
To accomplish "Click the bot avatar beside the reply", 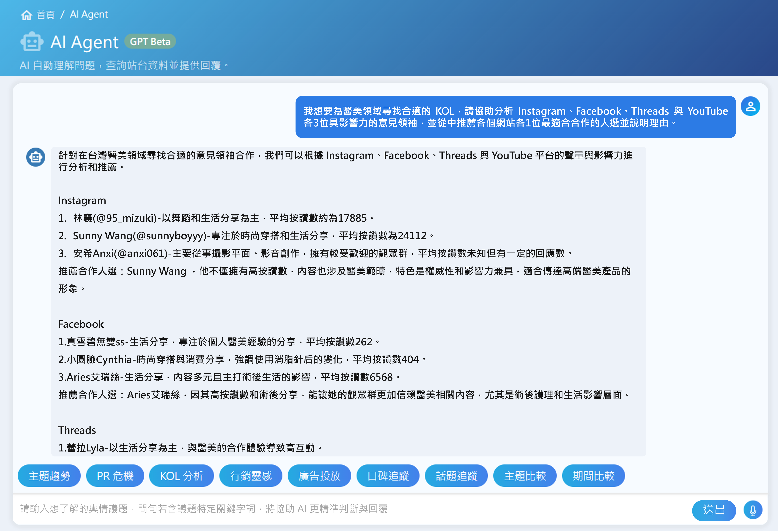I will [x=36, y=157].
